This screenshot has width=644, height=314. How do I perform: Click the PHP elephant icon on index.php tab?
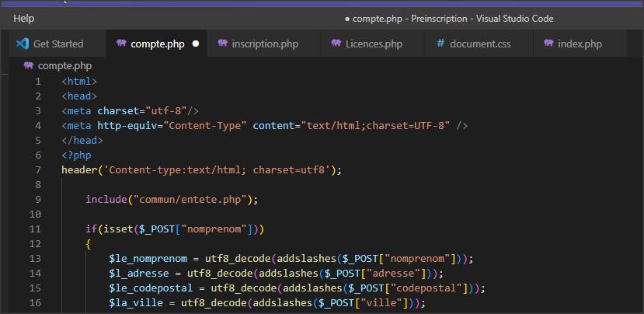[548, 44]
